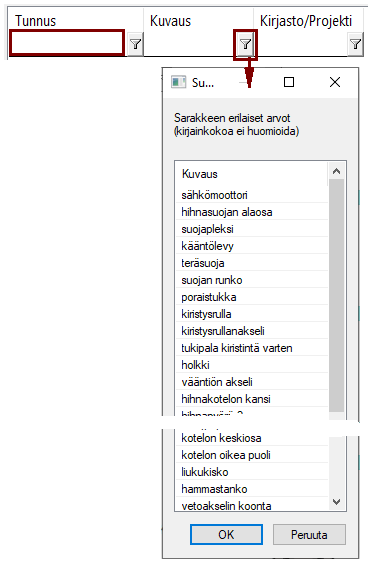Open the Kirjasto/Projekti column filter icon
This screenshot has width=368, height=565.
(x=355, y=44)
